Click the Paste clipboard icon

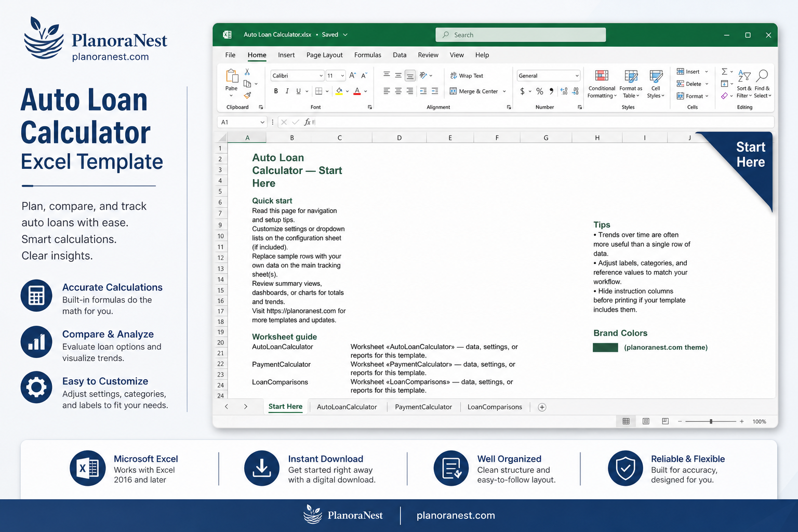[232, 76]
